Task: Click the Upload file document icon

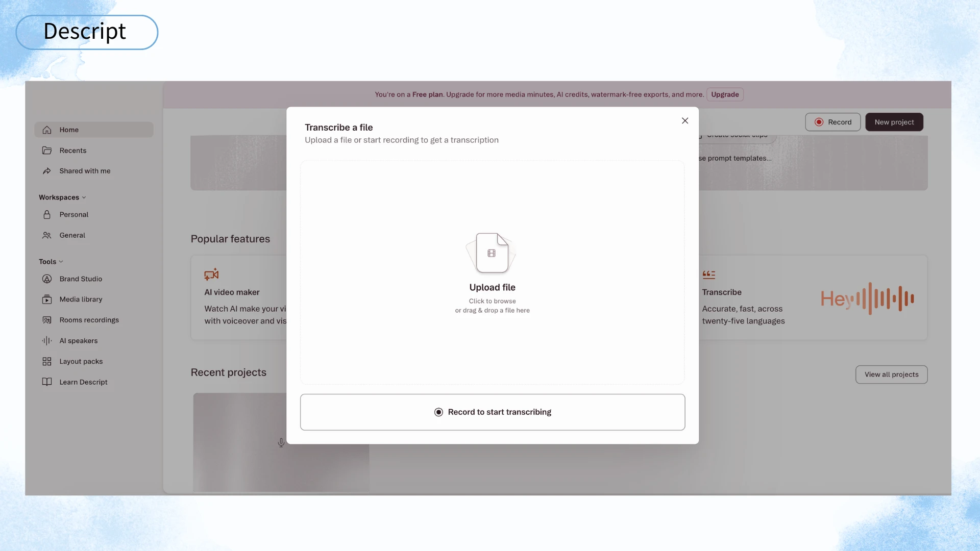Action: pyautogui.click(x=492, y=253)
